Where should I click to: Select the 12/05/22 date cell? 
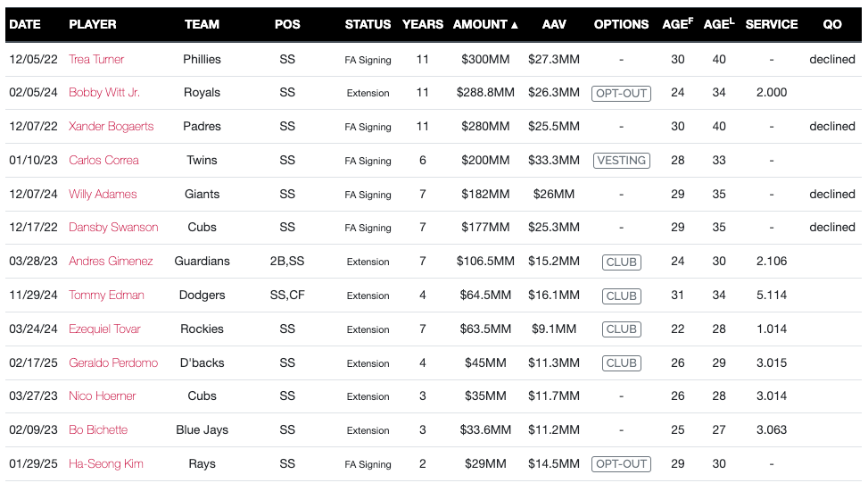(33, 59)
